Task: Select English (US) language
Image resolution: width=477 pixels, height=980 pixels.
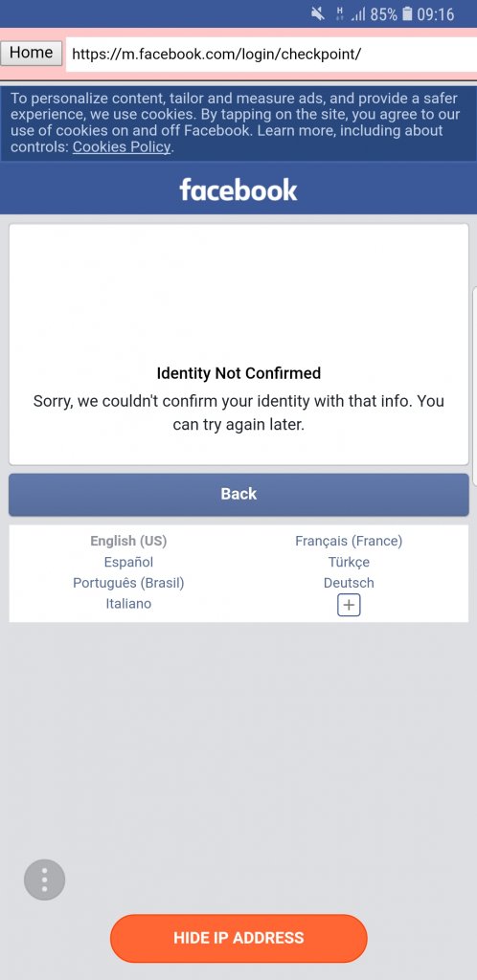Action: coord(128,541)
